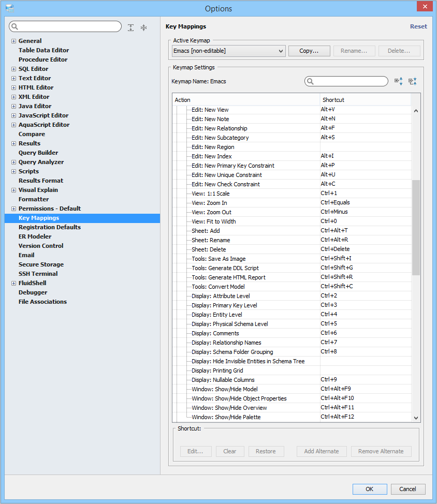
Task: Click the Cancel button
Action: 407,489
